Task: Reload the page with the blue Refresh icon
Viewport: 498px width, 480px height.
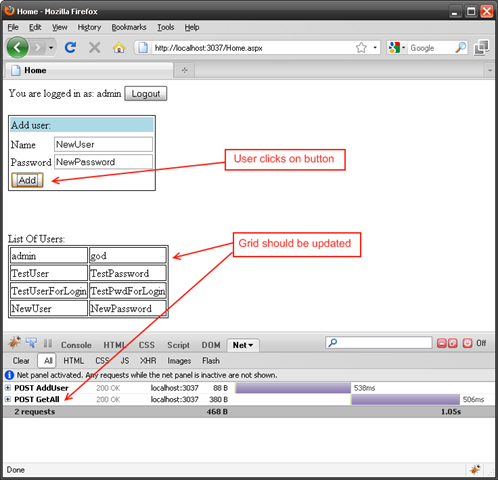Action: (x=70, y=48)
